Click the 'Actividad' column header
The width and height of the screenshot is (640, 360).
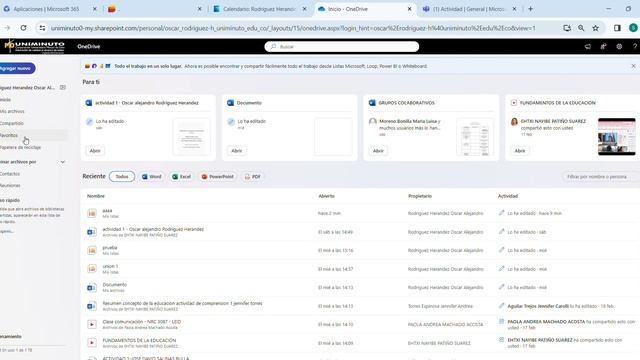pos(508,196)
